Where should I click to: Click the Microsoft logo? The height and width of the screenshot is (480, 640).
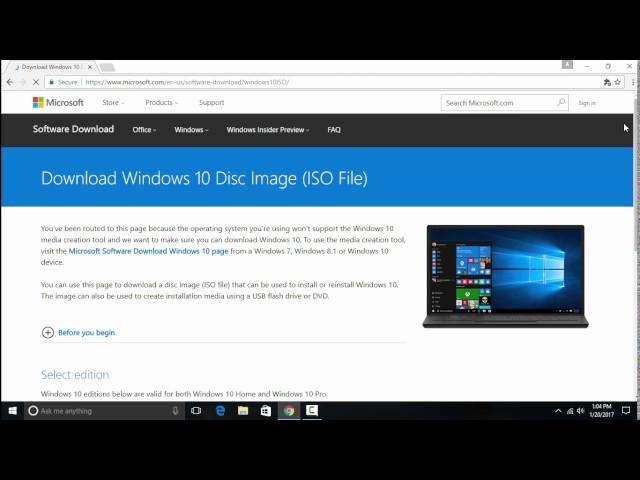tap(58, 102)
